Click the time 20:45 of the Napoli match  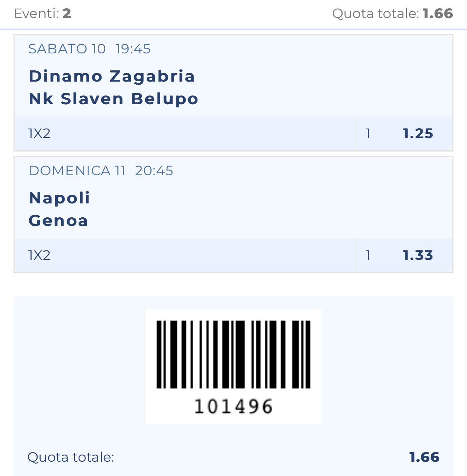(154, 171)
